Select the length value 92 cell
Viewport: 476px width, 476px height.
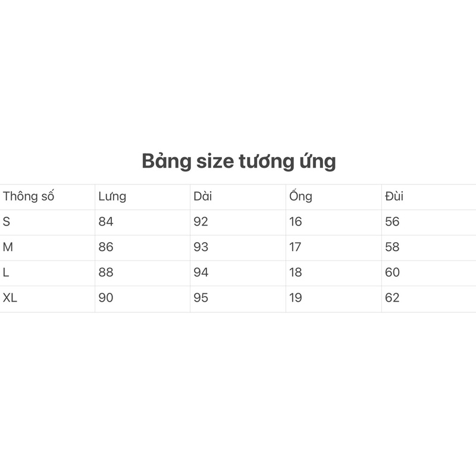[201, 222]
